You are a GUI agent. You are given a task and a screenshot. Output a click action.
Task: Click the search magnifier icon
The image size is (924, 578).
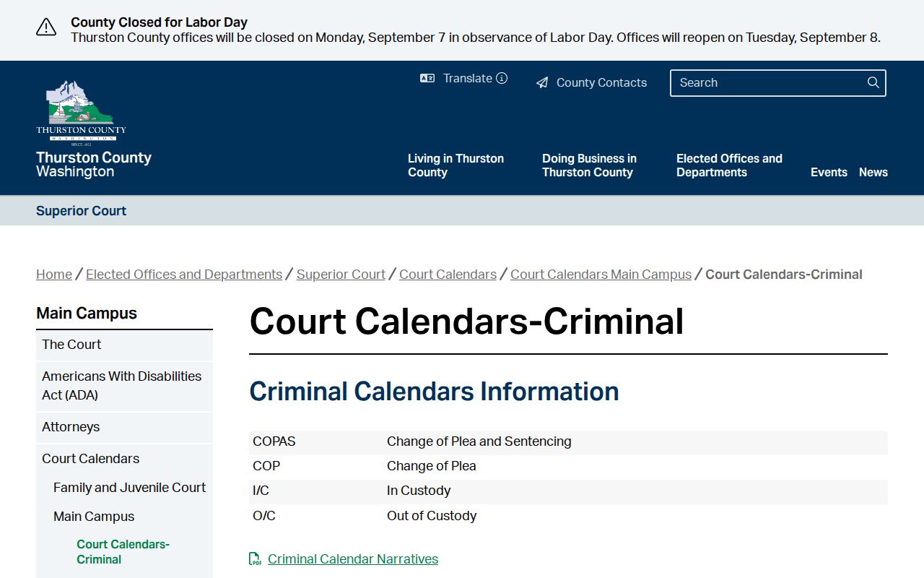pos(873,82)
